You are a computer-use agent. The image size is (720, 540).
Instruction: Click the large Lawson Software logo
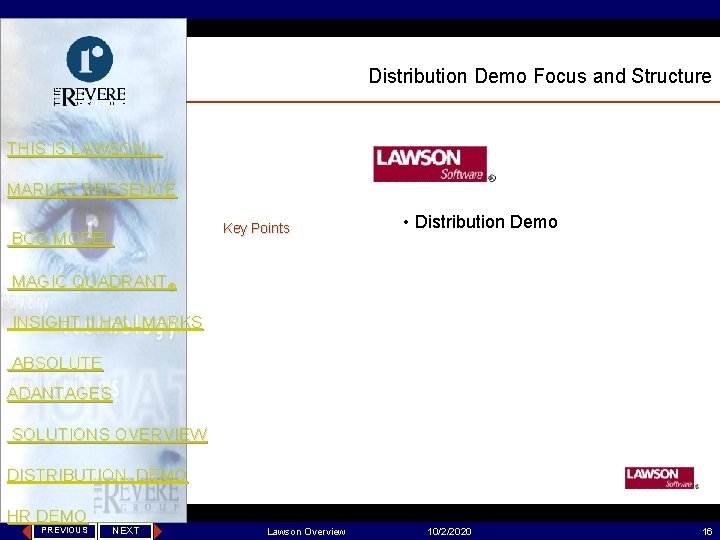pyautogui.click(x=430, y=164)
